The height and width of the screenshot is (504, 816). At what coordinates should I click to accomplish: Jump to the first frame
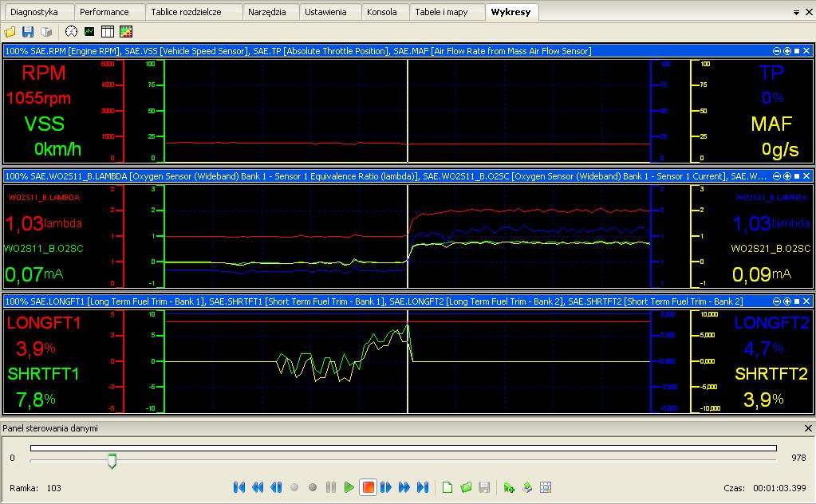[x=238, y=487]
